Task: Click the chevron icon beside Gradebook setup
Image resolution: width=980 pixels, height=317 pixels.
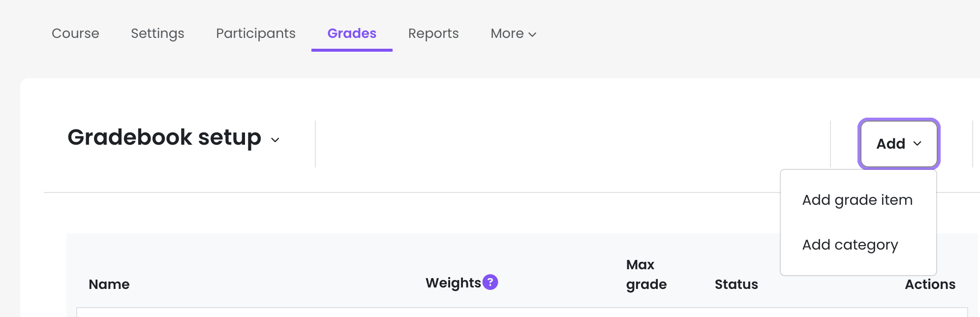Action: click(x=275, y=140)
